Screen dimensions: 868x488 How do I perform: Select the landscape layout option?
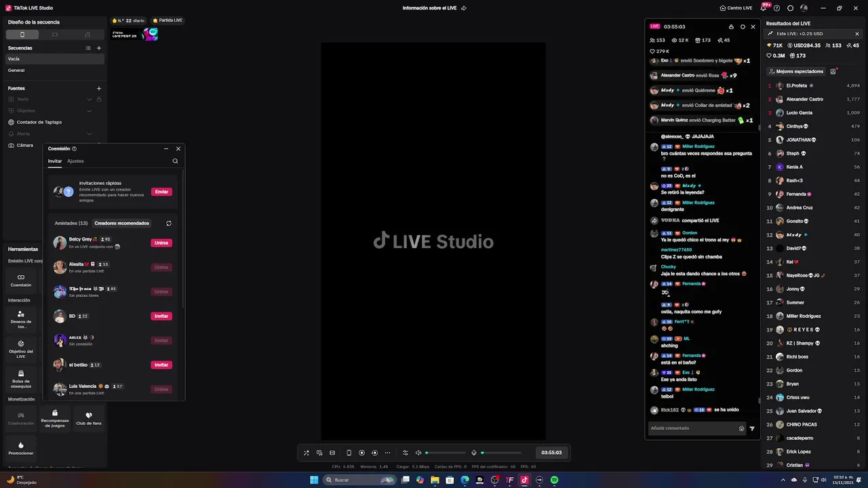(x=55, y=35)
